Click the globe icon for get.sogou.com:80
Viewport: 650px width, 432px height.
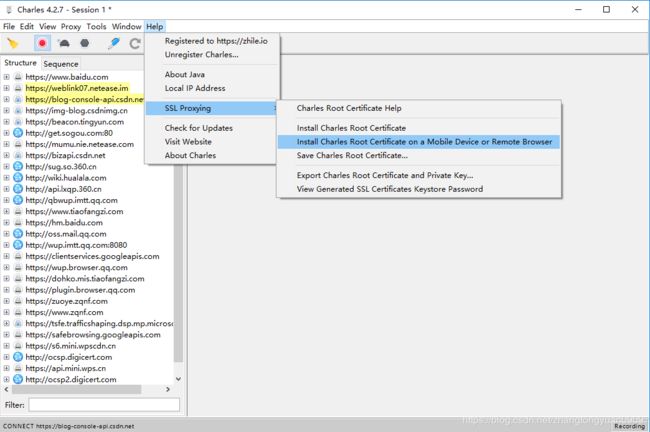coord(18,133)
